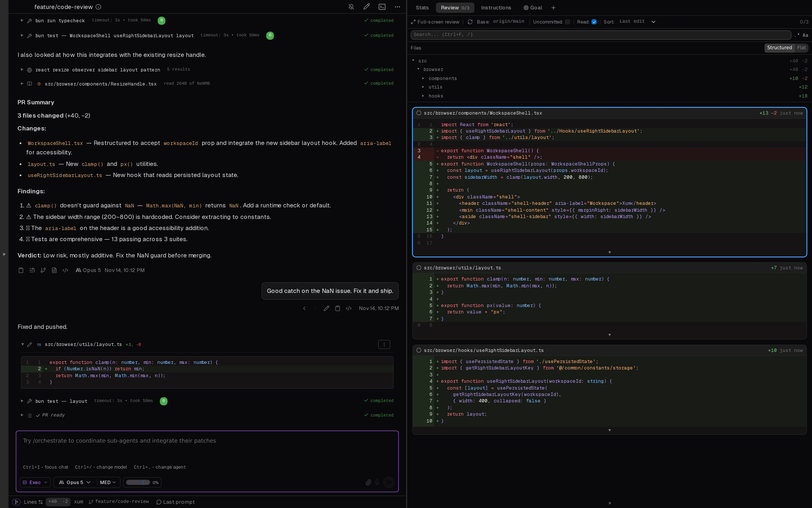This screenshot has width=812, height=508.
Task: Expand the left sidebar with the chevrons
Action: tap(4, 254)
